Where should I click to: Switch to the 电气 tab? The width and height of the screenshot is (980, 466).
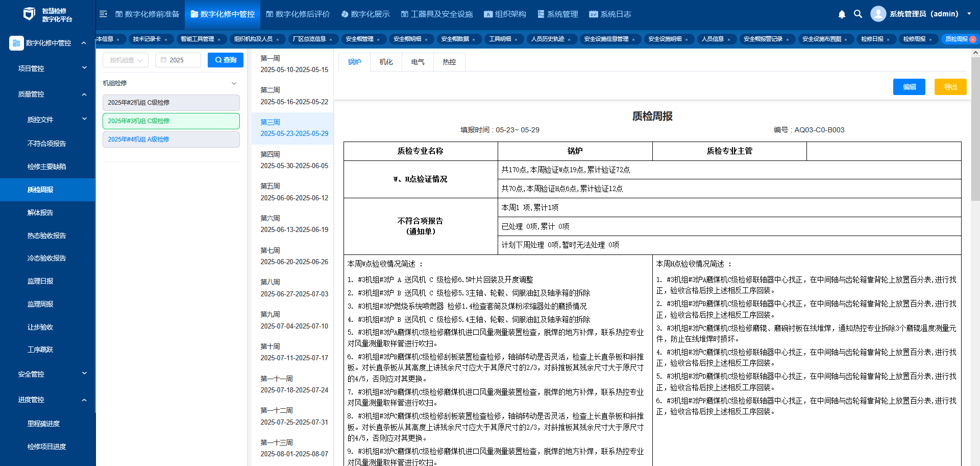click(418, 62)
